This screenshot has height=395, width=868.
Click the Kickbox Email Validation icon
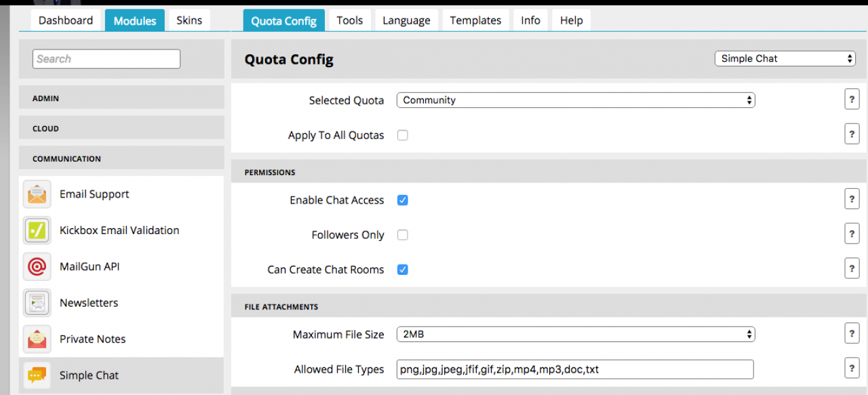click(x=37, y=231)
